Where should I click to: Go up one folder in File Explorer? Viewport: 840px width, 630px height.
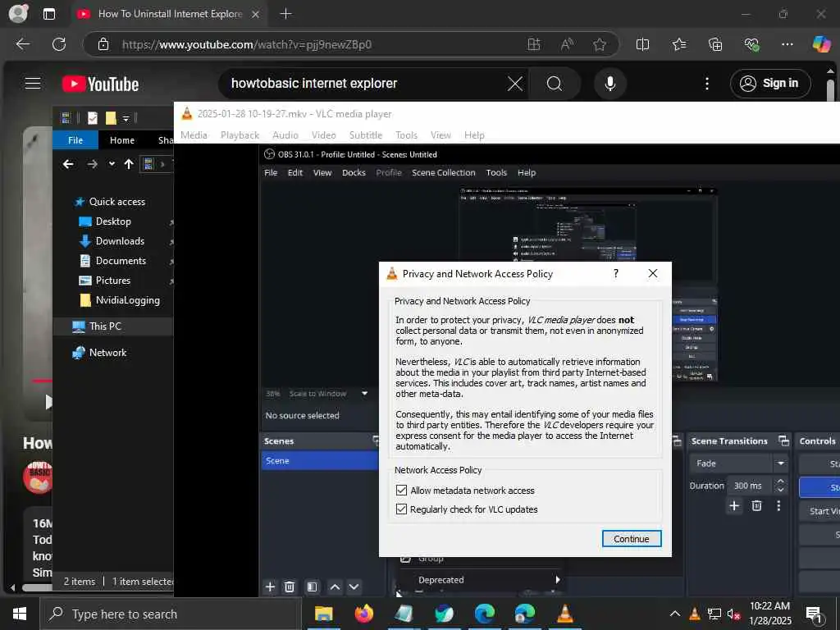pyautogui.click(x=129, y=164)
